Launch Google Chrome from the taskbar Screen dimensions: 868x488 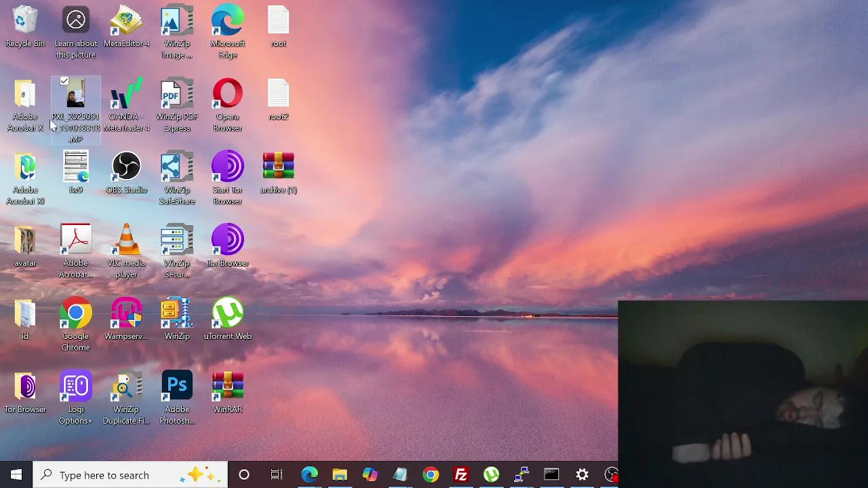[x=431, y=475]
